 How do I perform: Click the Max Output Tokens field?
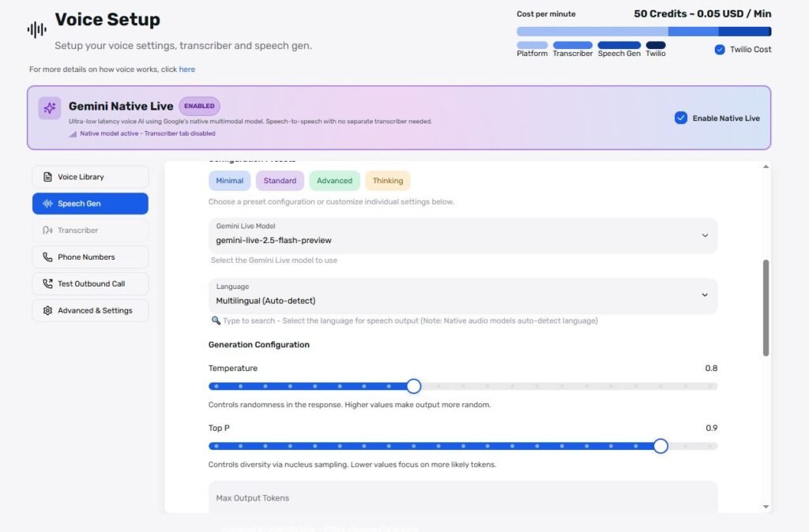tap(463, 498)
